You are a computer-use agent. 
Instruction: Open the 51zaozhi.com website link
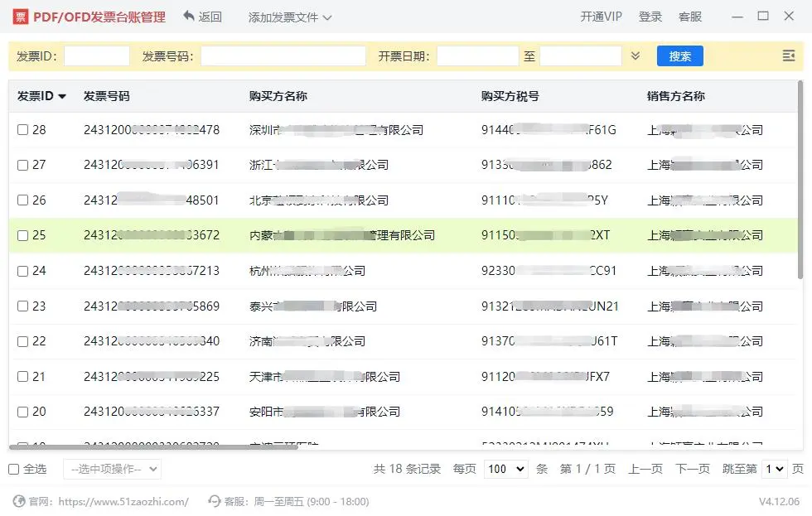point(123,502)
